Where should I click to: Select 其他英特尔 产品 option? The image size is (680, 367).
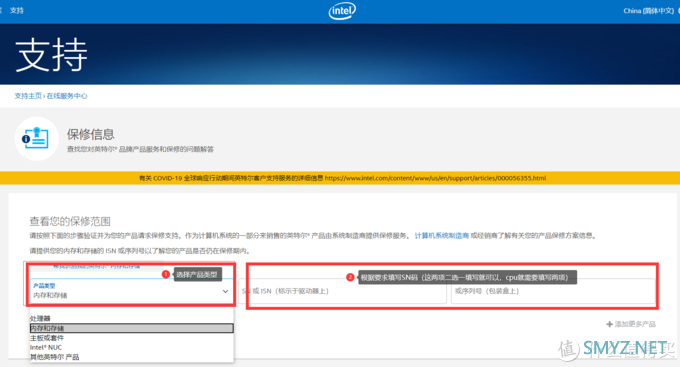coord(132,357)
